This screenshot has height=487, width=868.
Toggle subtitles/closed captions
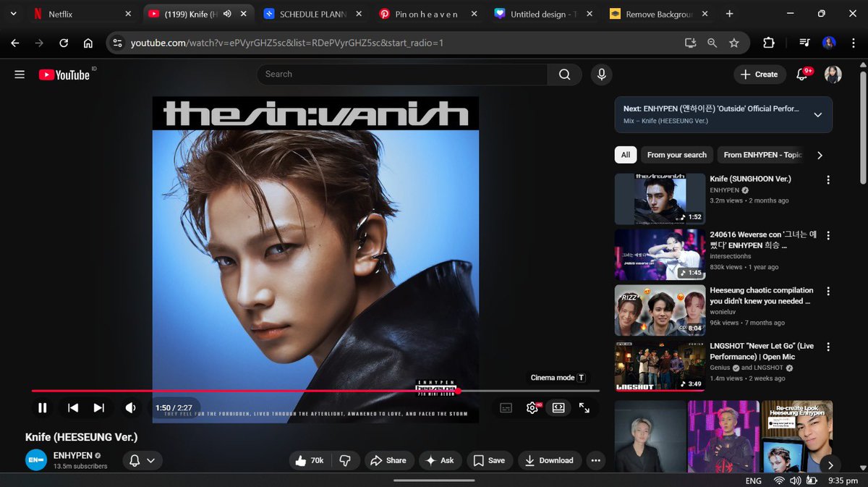pyautogui.click(x=506, y=408)
